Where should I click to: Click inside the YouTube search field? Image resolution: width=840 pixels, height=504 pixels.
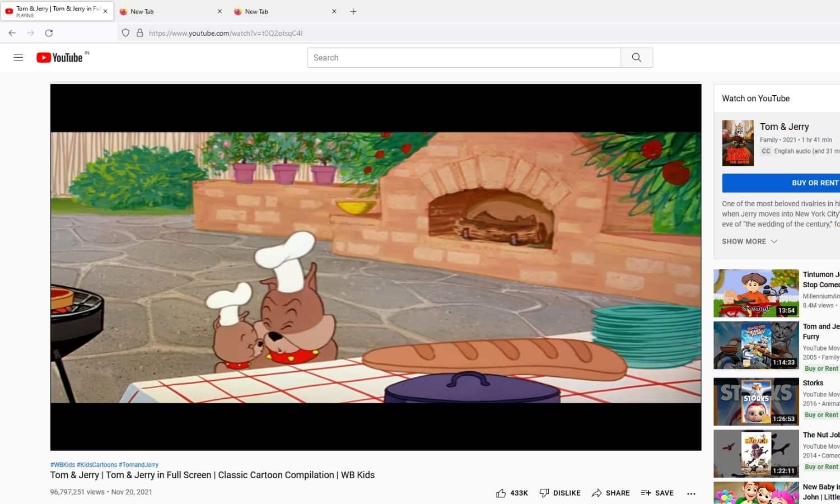[x=464, y=58]
